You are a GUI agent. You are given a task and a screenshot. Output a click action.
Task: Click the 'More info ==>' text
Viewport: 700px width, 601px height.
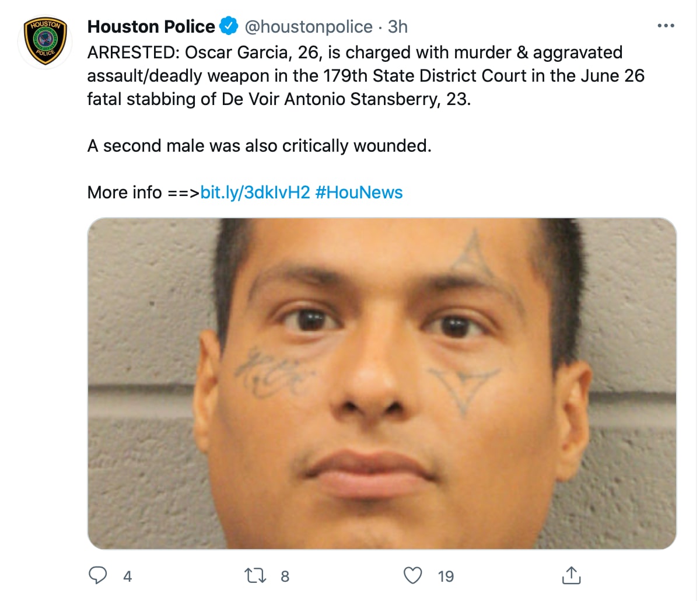click(143, 193)
